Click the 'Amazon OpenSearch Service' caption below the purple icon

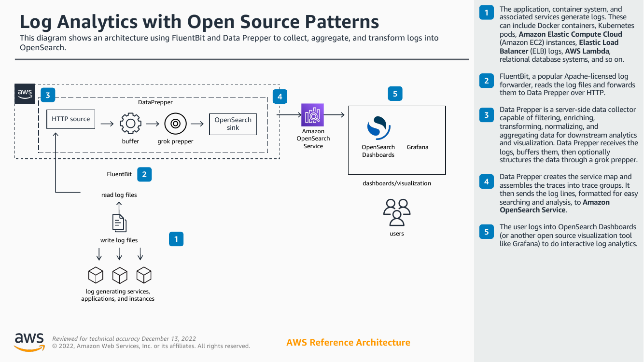pyautogui.click(x=313, y=139)
